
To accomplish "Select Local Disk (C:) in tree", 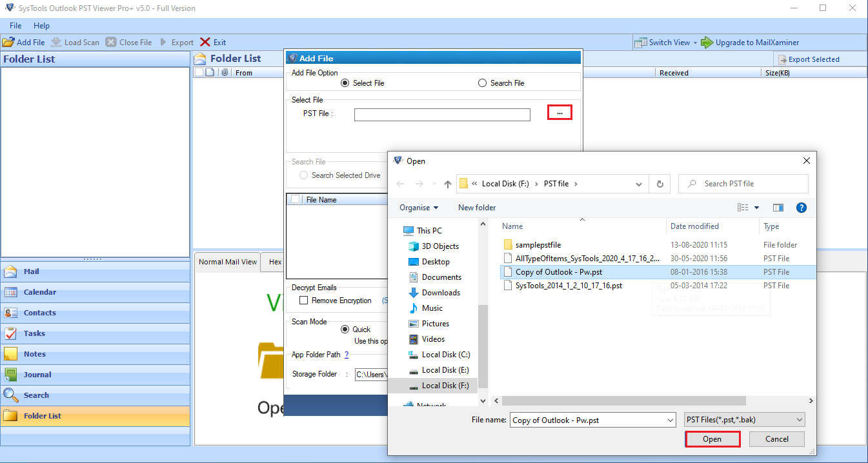I will (x=445, y=355).
